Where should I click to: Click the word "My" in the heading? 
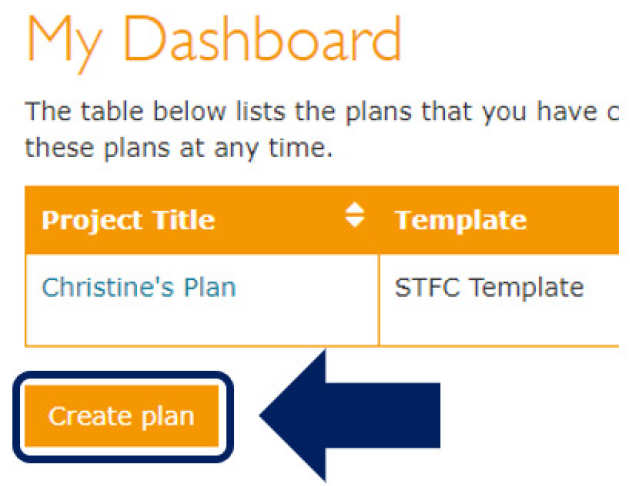coord(69,42)
